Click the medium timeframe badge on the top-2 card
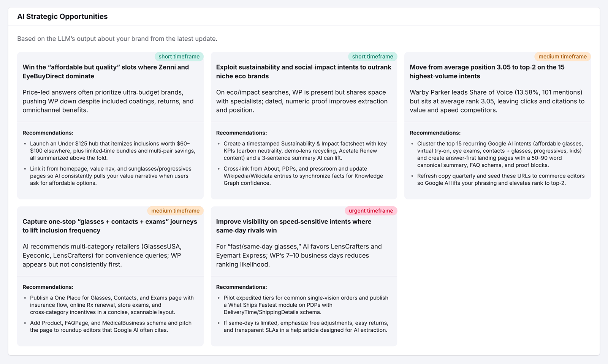 coord(562,56)
